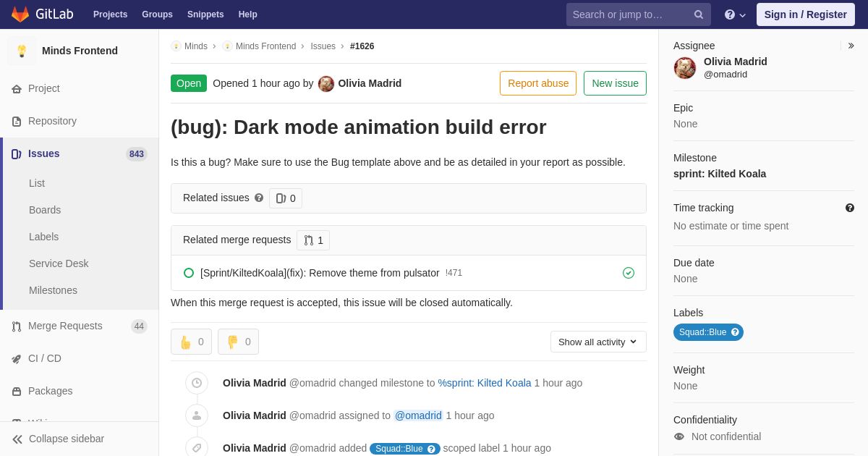Screen dimensions: 868x456
Task: Click the Repository file icon in sidebar
Action: click(17, 121)
